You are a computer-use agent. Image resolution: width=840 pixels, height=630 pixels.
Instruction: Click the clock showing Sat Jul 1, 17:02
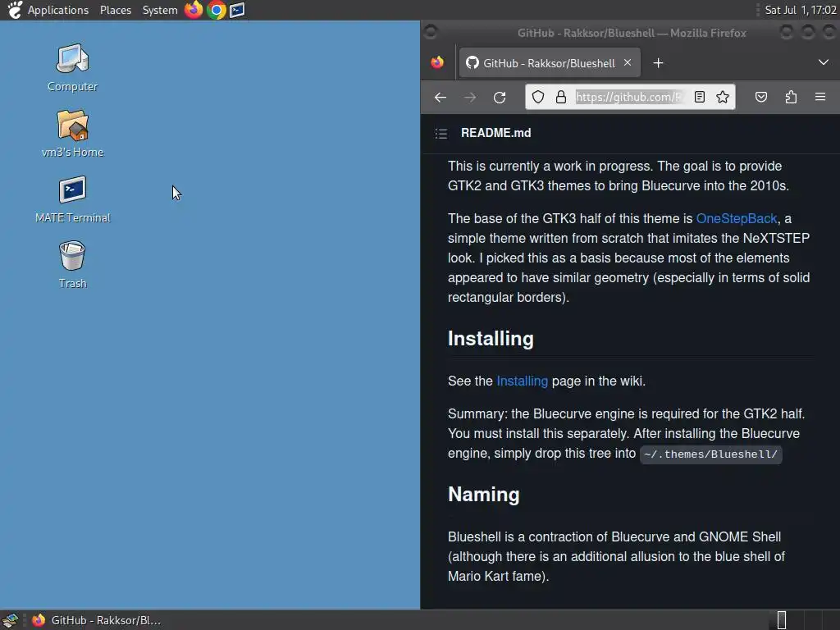click(x=801, y=10)
